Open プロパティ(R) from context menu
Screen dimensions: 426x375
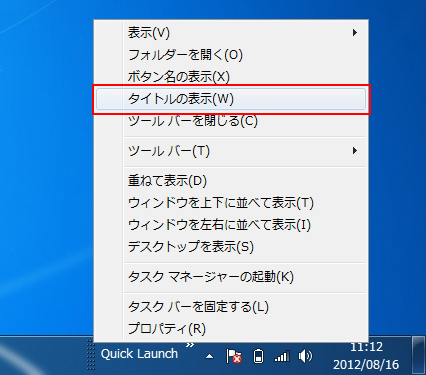coord(231,329)
